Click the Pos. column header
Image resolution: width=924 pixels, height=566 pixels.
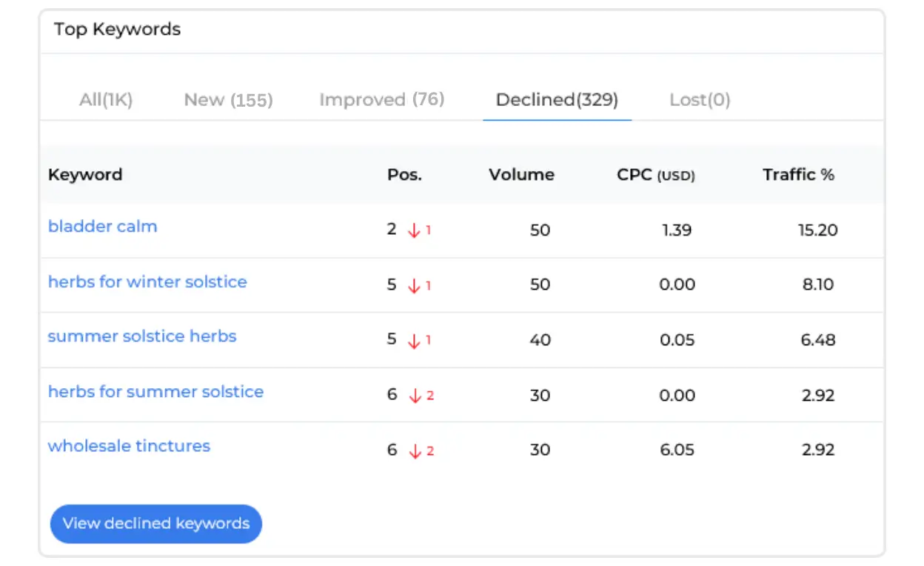404,175
